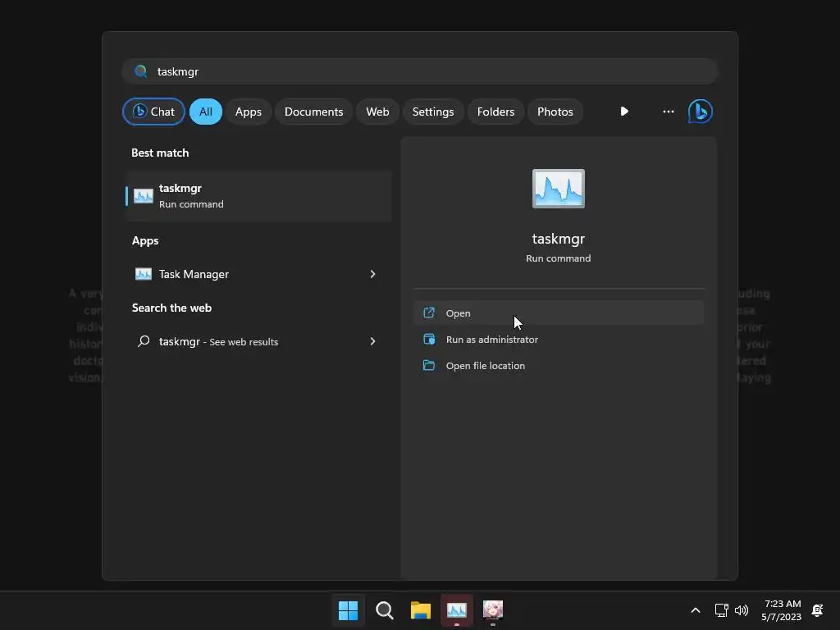Switch to the Photos filter tab
840x630 pixels.
pyautogui.click(x=555, y=112)
